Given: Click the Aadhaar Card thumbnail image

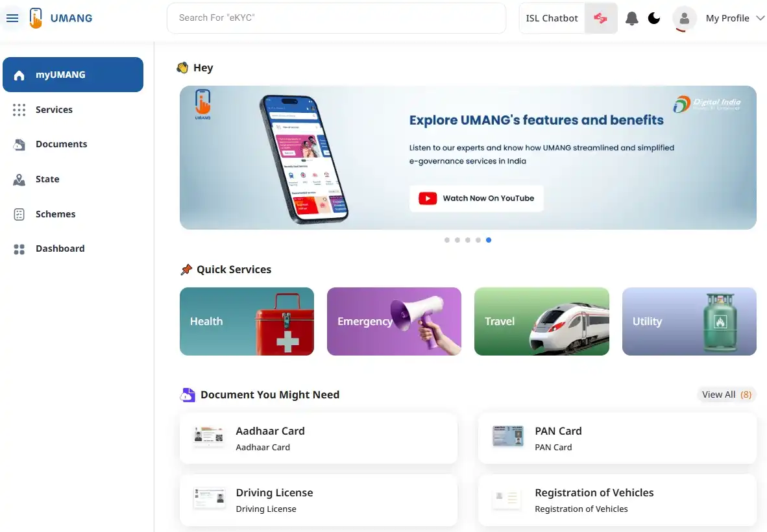Looking at the screenshot, I should pyautogui.click(x=209, y=435).
